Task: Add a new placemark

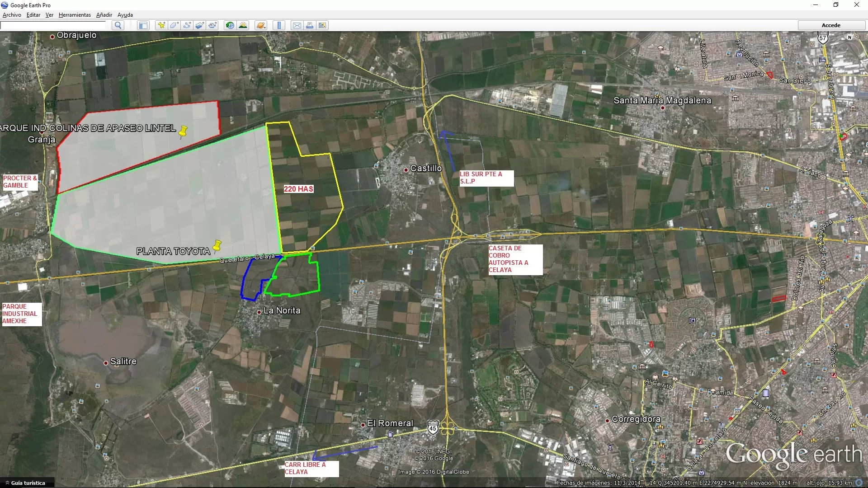Action: [x=161, y=25]
